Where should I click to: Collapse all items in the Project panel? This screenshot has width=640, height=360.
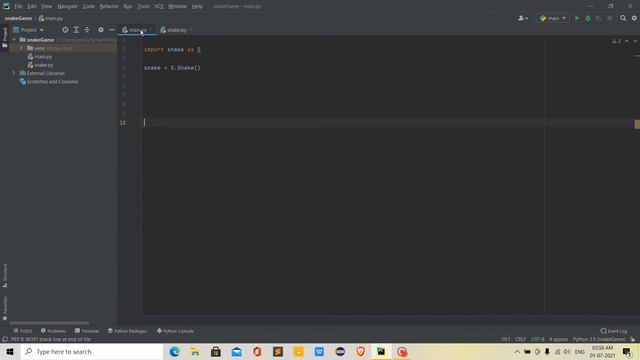tap(87, 30)
